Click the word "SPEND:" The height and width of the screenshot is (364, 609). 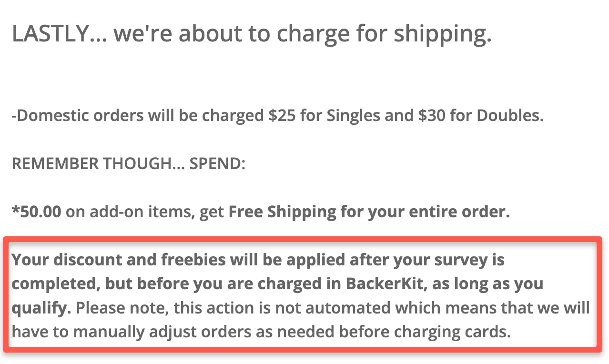217,164
